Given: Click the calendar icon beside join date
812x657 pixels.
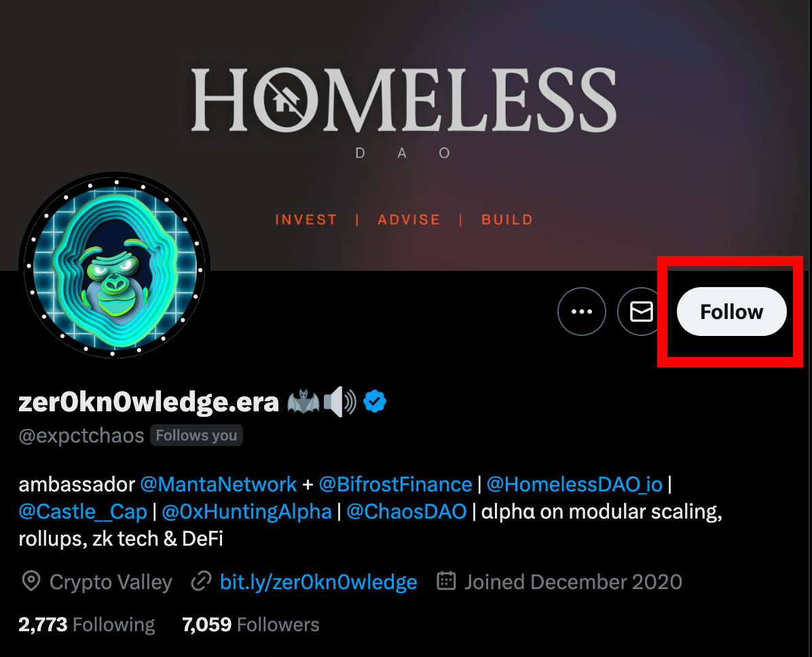Looking at the screenshot, I should (x=446, y=582).
